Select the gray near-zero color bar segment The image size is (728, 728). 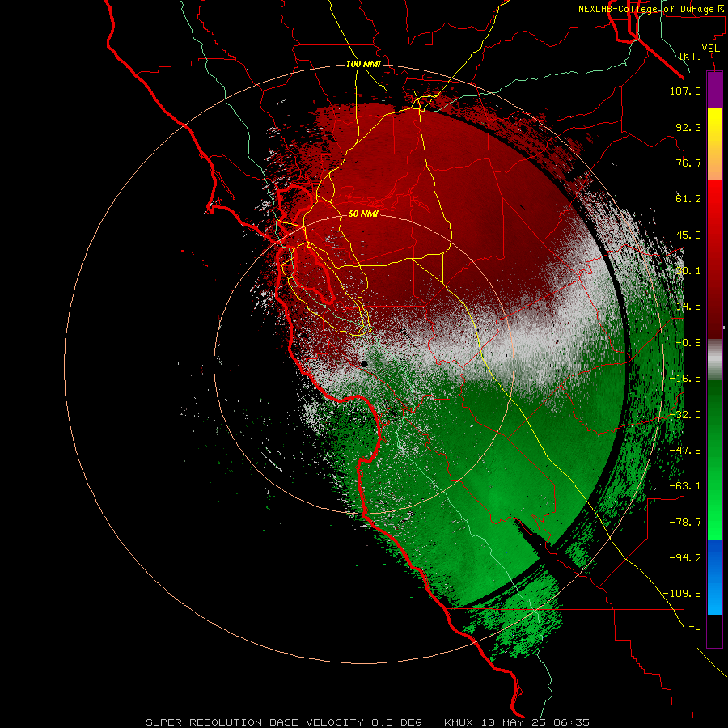714,360
